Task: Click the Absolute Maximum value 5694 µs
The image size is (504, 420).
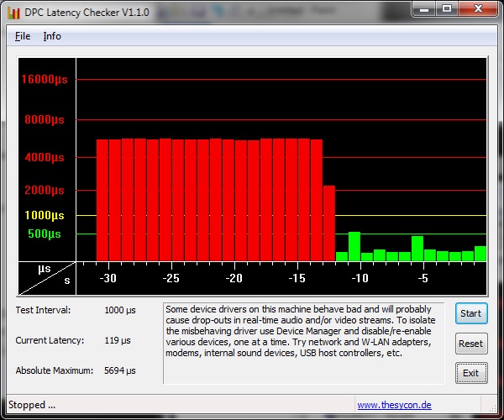Action: pyautogui.click(x=119, y=370)
